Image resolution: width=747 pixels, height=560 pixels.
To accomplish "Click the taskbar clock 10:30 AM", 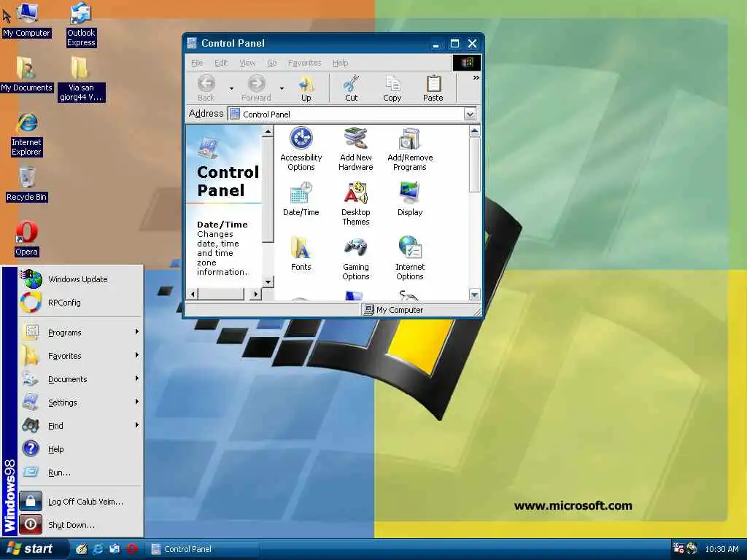I will [x=721, y=549].
